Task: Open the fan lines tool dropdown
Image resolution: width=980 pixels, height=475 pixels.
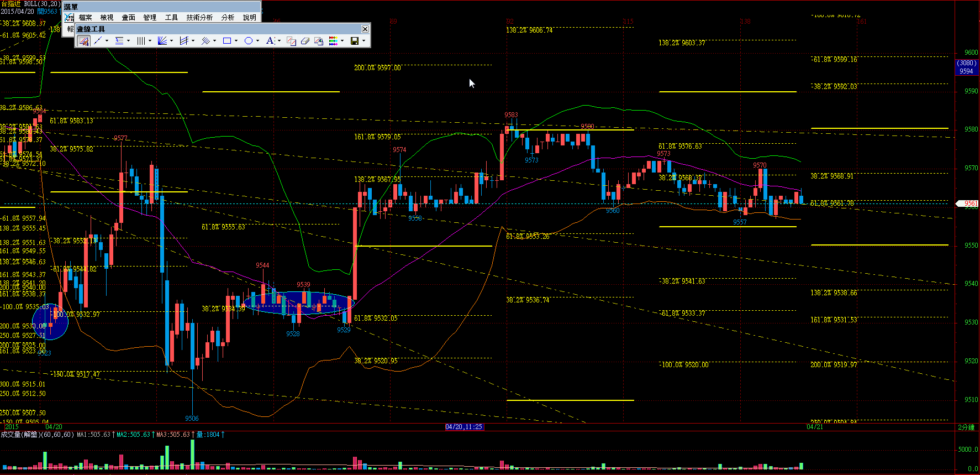Action: pos(171,40)
